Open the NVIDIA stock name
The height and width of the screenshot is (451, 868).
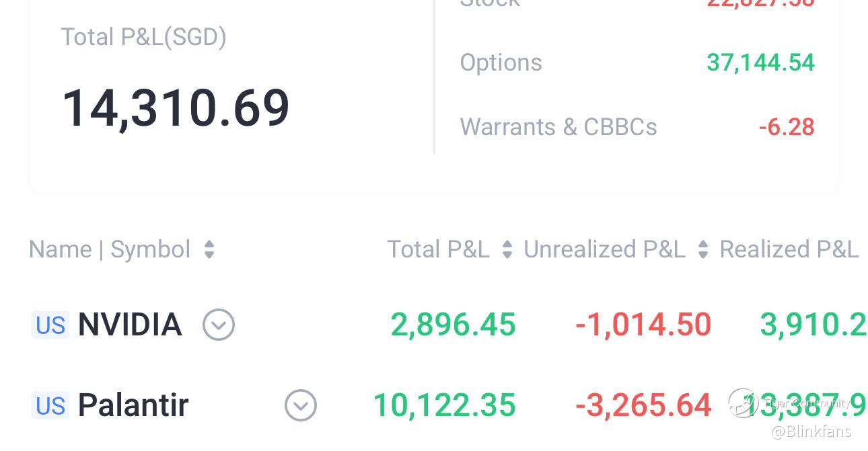pyautogui.click(x=130, y=325)
